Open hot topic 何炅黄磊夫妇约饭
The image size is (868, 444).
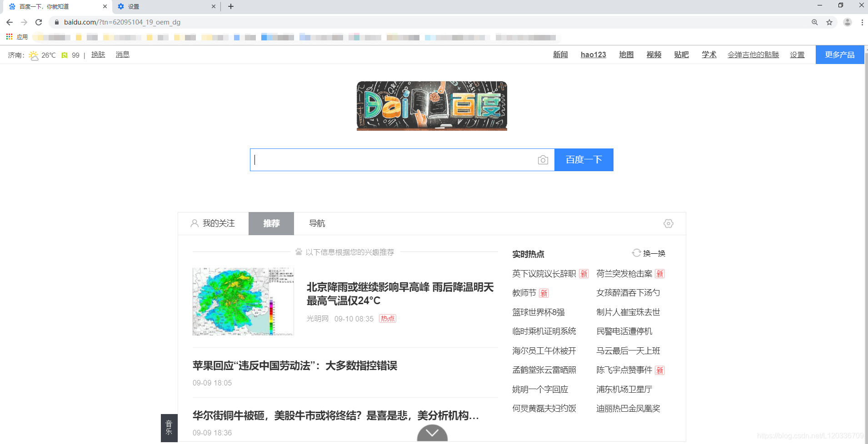click(x=544, y=409)
